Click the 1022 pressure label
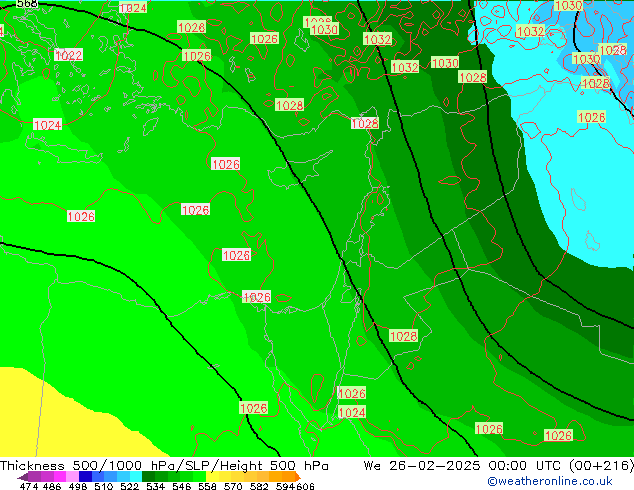Viewport: 634px width, 490px height. click(x=68, y=55)
